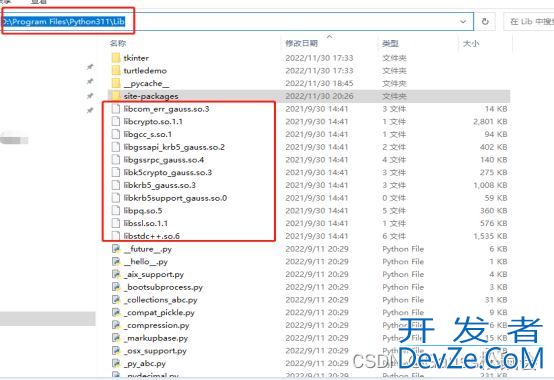This screenshot has width=554, height=380.
Task: Click the libcrypto.so.1.1 file icon
Action: tap(116, 121)
